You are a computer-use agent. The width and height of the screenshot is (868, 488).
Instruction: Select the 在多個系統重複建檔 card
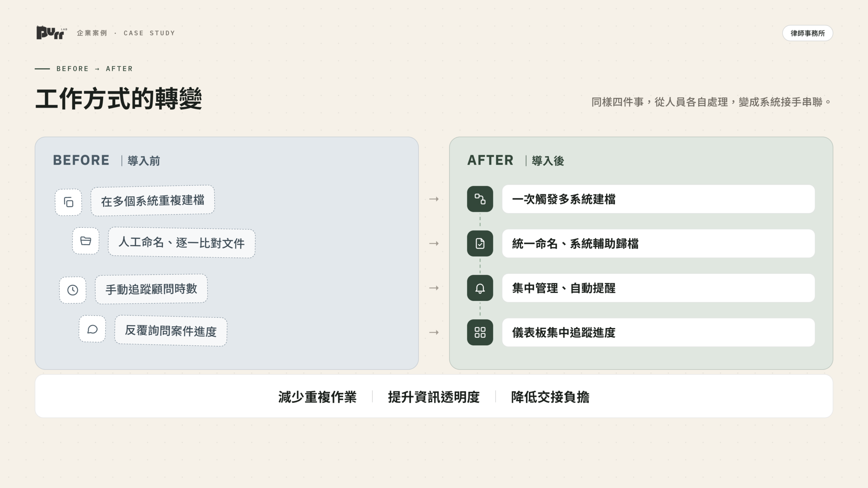click(153, 201)
